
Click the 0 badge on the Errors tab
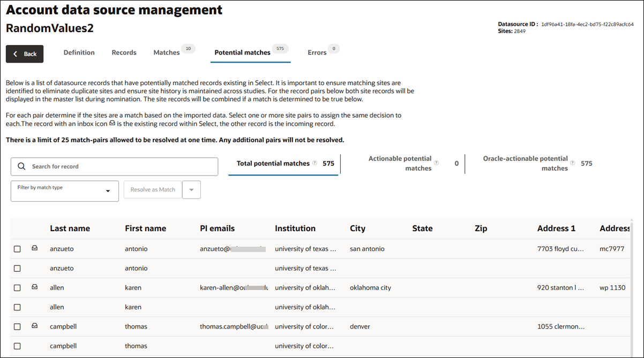334,49
